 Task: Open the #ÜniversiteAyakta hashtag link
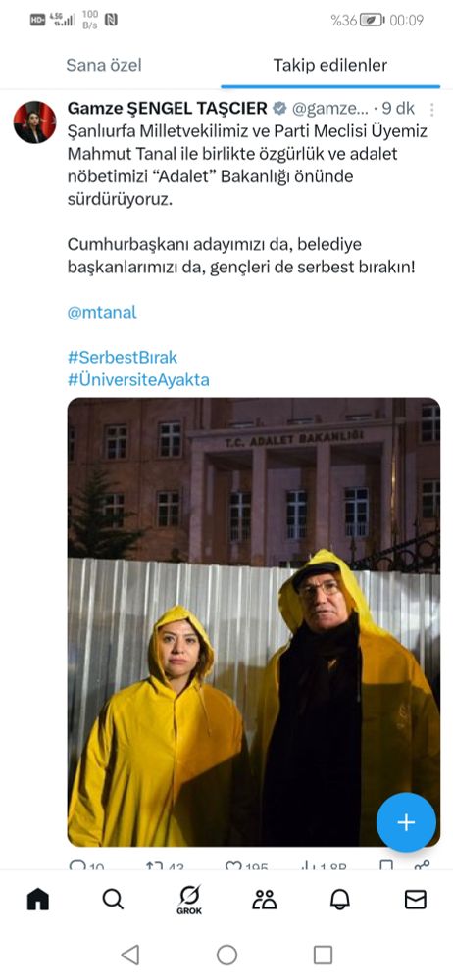point(138,379)
